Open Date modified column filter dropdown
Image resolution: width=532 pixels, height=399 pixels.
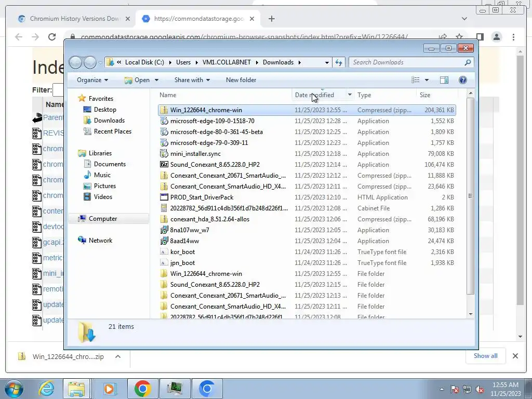click(350, 95)
